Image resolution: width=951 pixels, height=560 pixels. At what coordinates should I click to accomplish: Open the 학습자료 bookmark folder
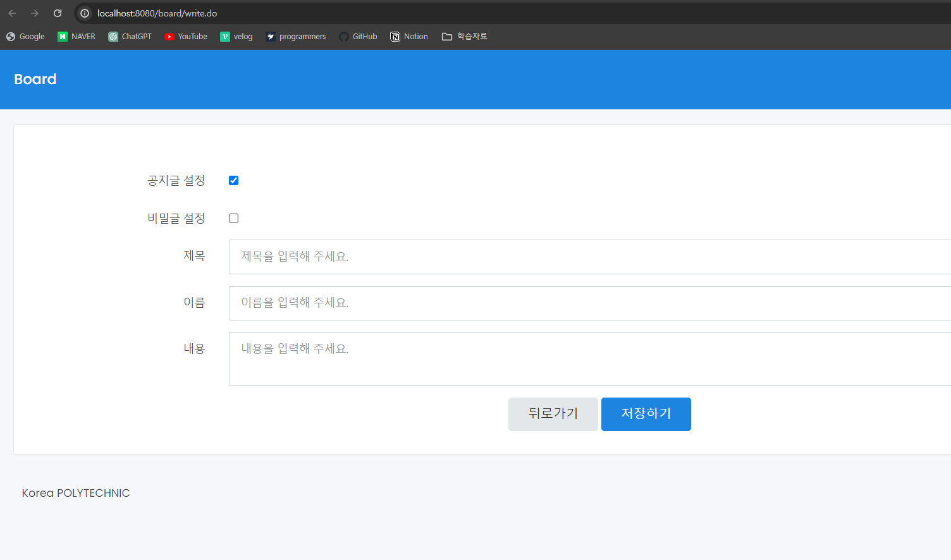[465, 37]
